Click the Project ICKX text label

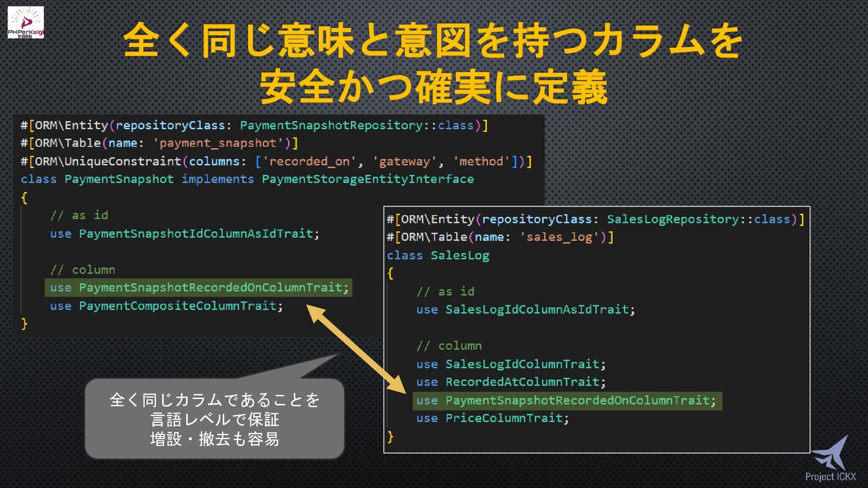click(830, 477)
